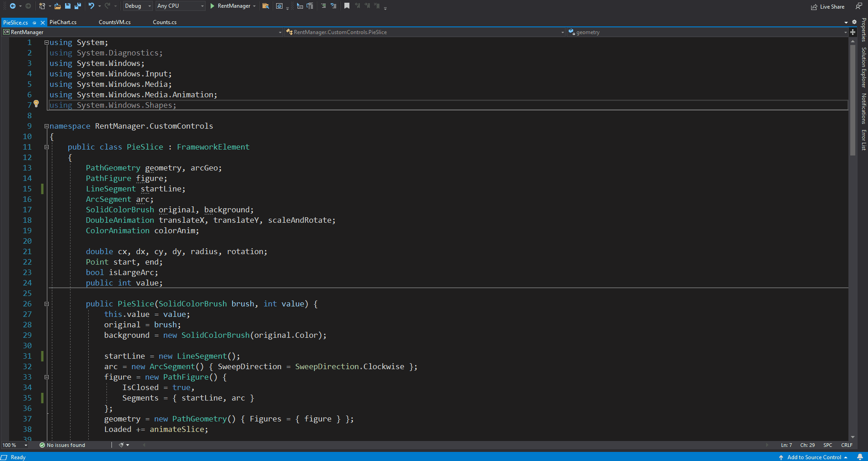Click the vertical scrollbar thumb in the editor
The height and width of the screenshot is (461, 868).
pos(853,100)
